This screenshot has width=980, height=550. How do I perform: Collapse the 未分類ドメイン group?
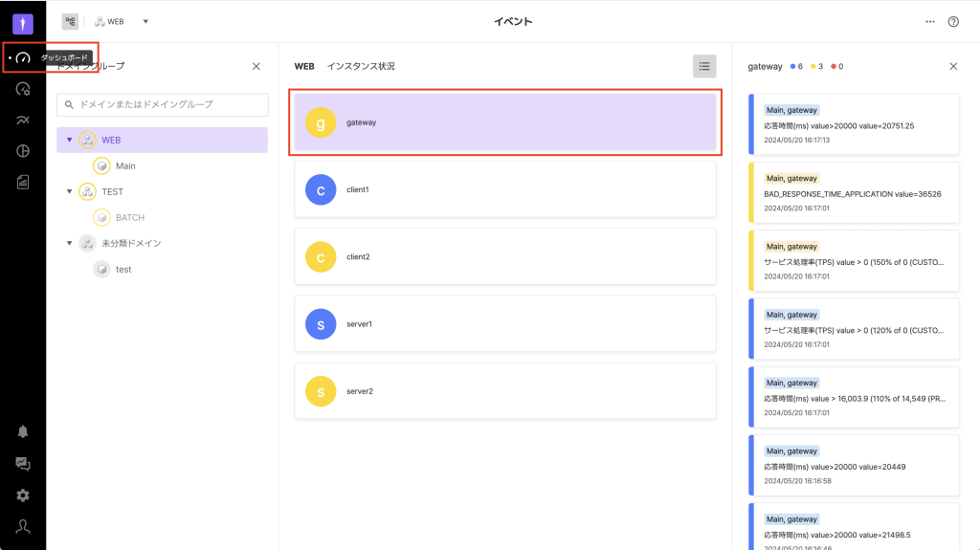pos(69,243)
